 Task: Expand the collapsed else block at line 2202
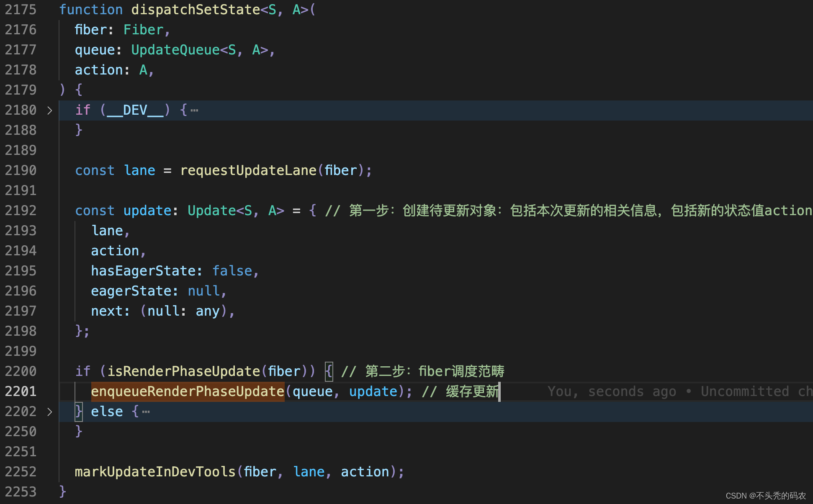49,411
